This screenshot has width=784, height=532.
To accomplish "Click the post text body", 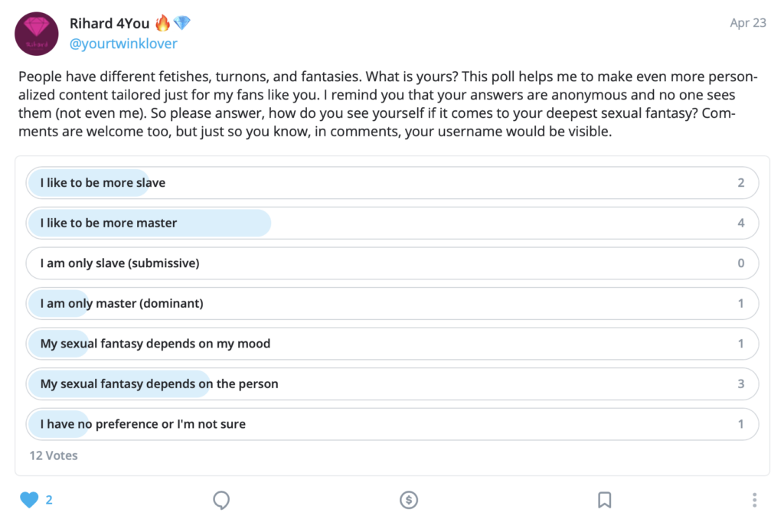I will click(388, 104).
